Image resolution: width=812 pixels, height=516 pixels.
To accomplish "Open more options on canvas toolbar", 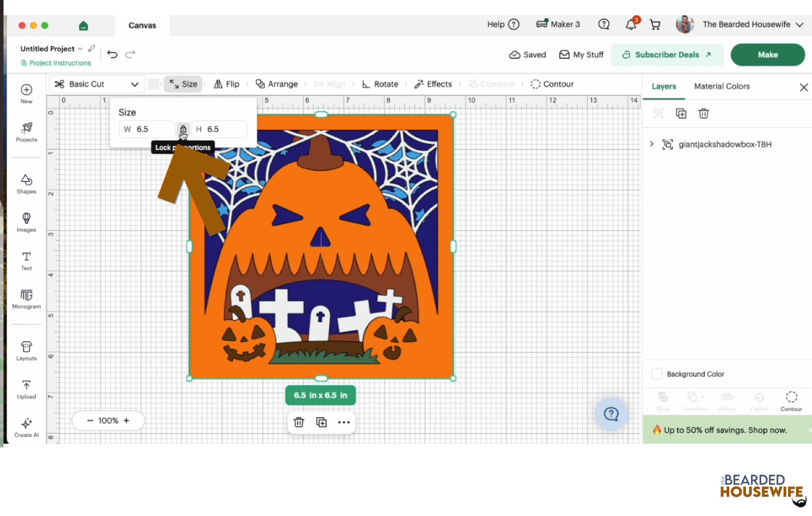I will pyautogui.click(x=344, y=422).
